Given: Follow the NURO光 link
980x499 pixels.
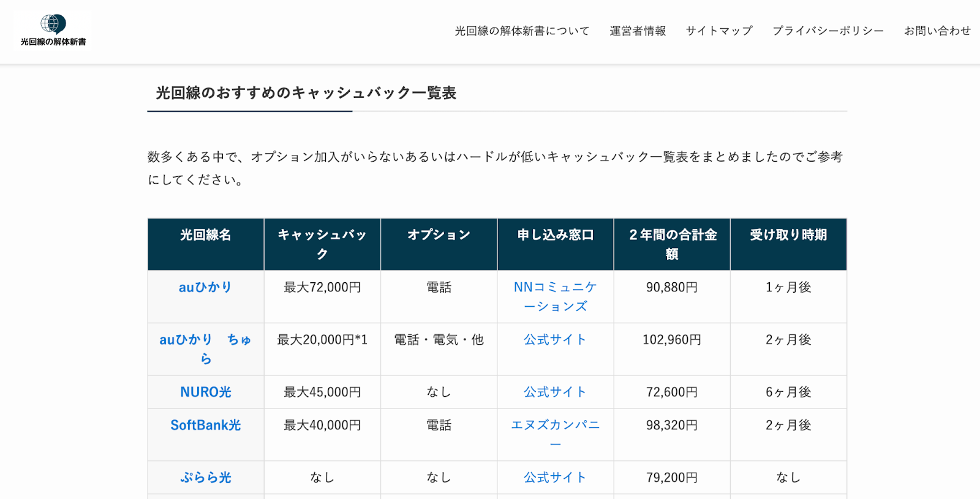Looking at the screenshot, I should [x=206, y=392].
